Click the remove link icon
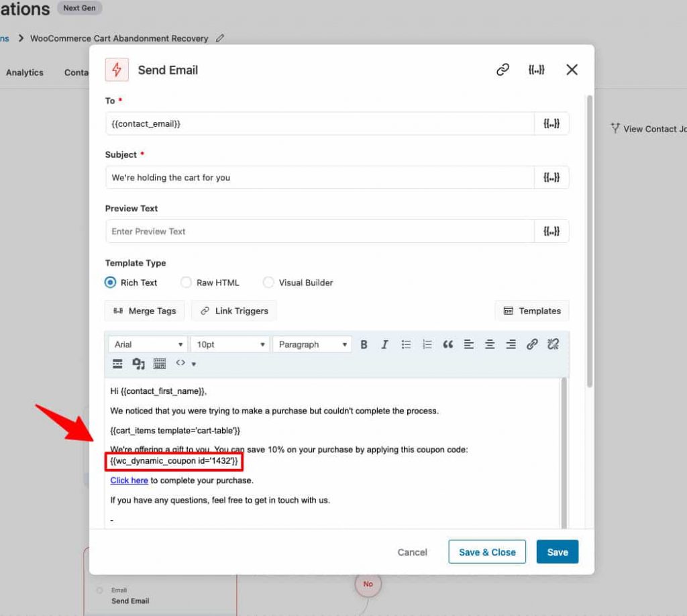Image resolution: width=687 pixels, height=616 pixels. (553, 344)
